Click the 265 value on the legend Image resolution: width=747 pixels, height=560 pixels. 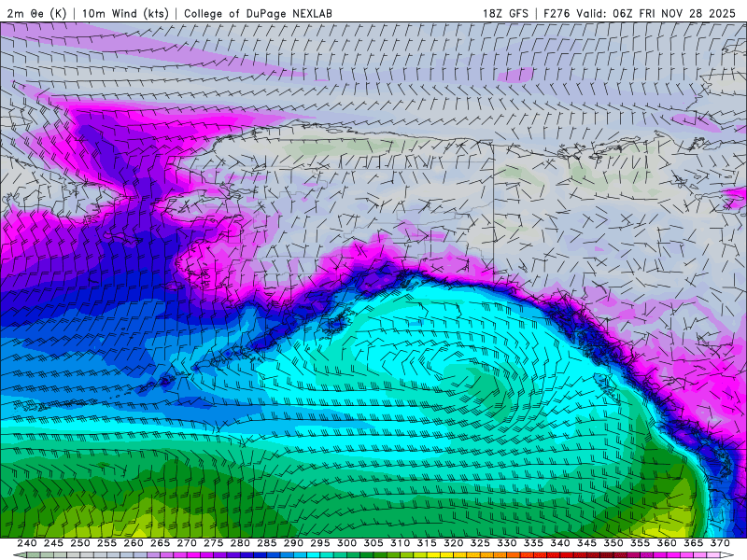tap(160, 543)
